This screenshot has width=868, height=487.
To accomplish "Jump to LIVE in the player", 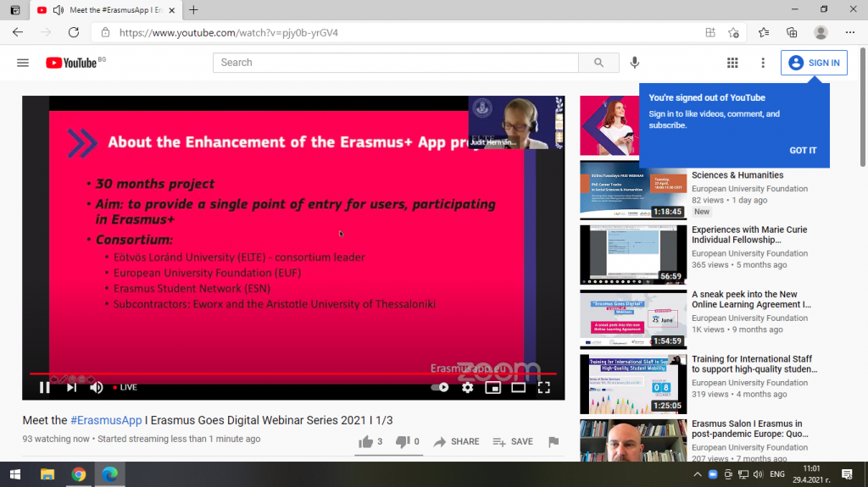I will pos(125,387).
